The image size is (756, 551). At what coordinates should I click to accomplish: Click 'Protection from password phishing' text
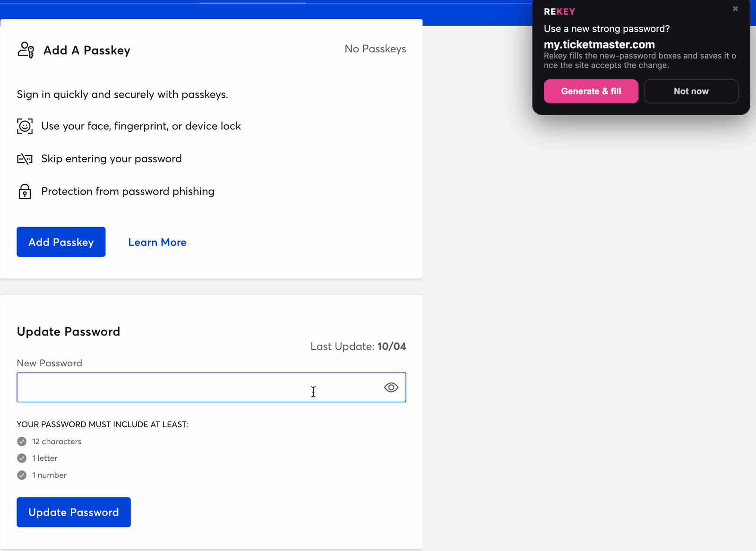(x=128, y=191)
